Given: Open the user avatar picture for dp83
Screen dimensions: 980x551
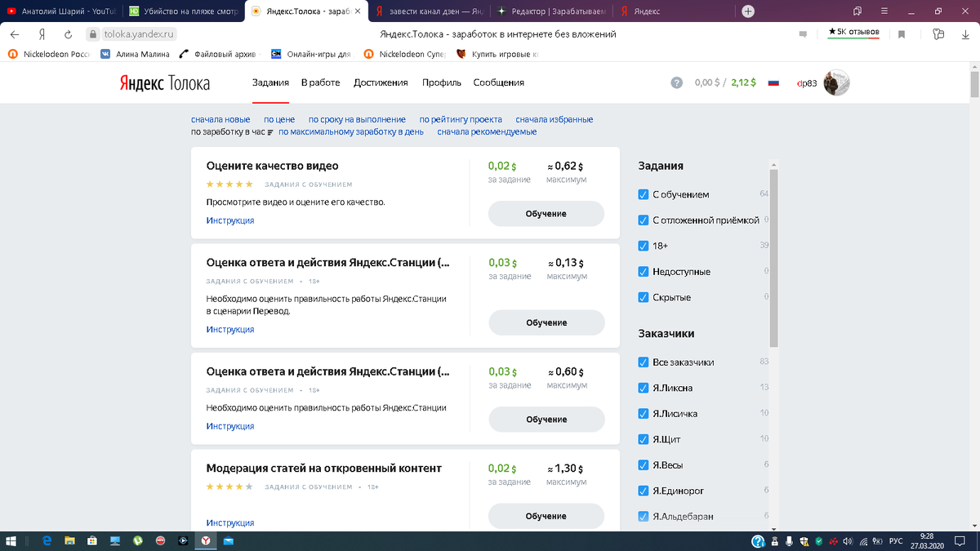Looking at the screenshot, I should (x=836, y=82).
